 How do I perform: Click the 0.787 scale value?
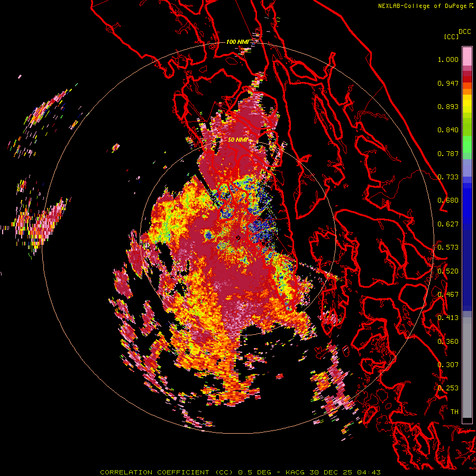(448, 153)
